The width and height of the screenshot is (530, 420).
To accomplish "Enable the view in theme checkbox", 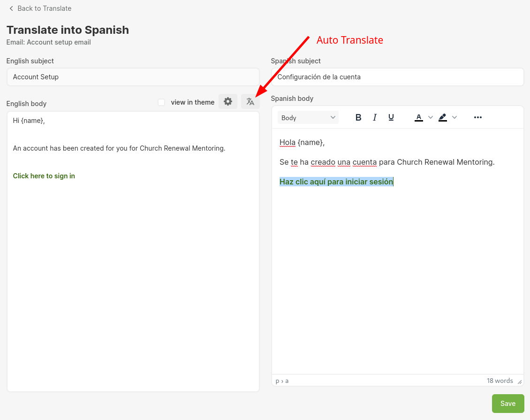I will (161, 102).
